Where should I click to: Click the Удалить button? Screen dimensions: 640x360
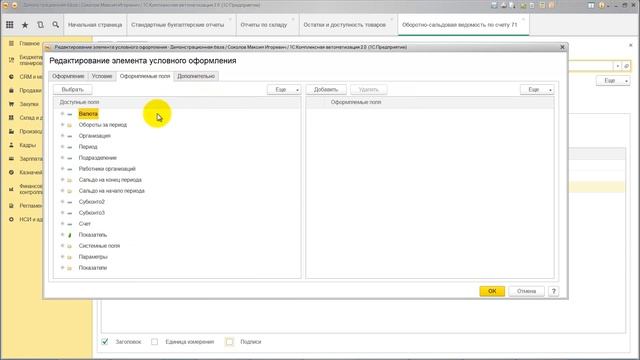(369, 89)
